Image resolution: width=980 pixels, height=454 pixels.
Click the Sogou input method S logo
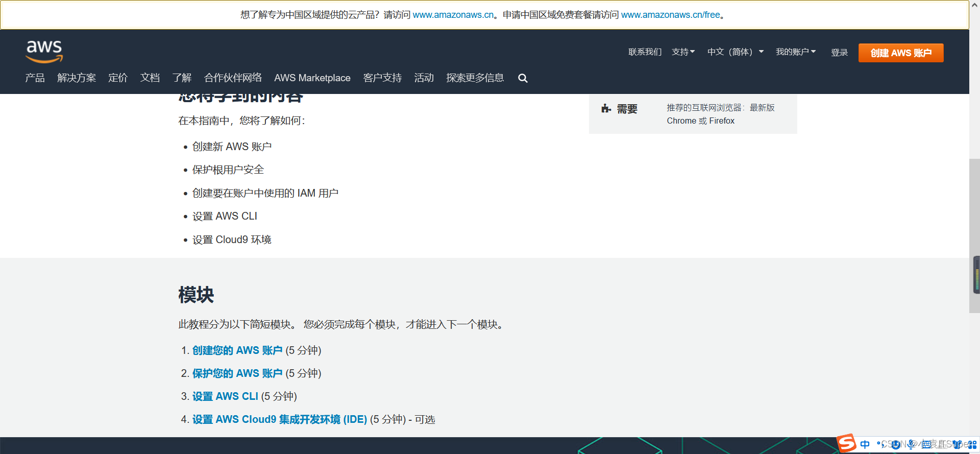pyautogui.click(x=846, y=443)
